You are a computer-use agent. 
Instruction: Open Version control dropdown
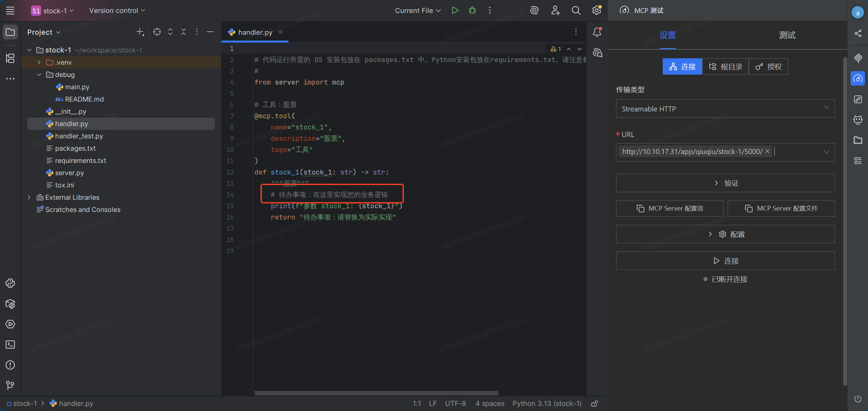(117, 11)
